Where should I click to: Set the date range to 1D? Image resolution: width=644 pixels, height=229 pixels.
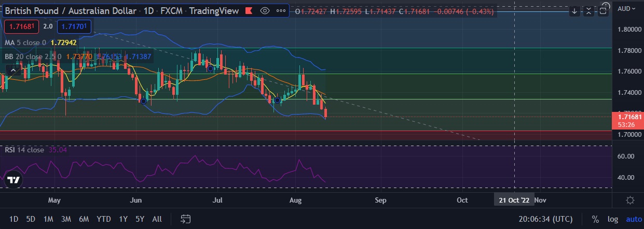tap(14, 219)
